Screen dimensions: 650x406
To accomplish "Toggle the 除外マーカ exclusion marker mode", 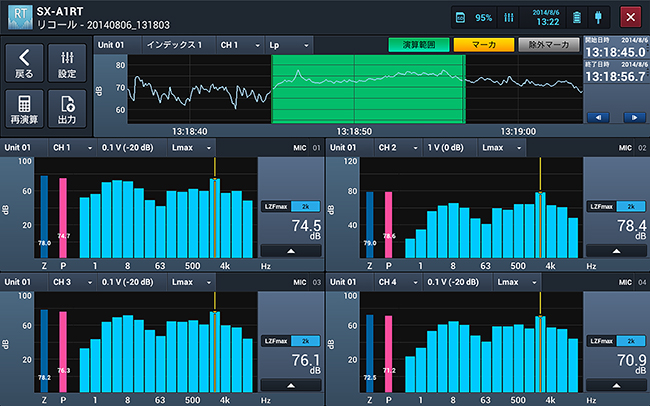I will [x=549, y=45].
